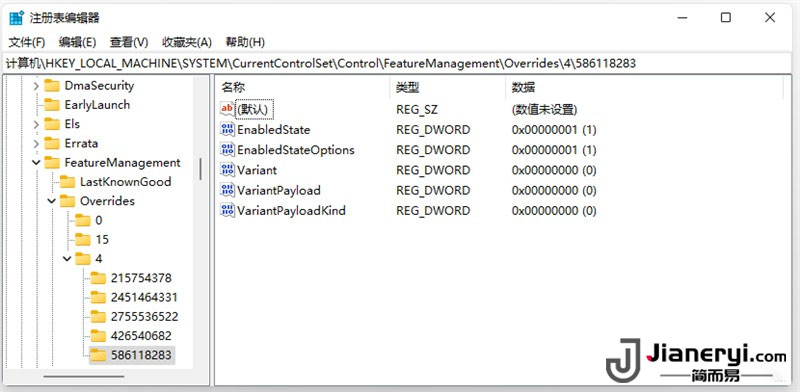Select the folder icon of key 4
This screenshot has width=800, height=392.
coord(83,259)
